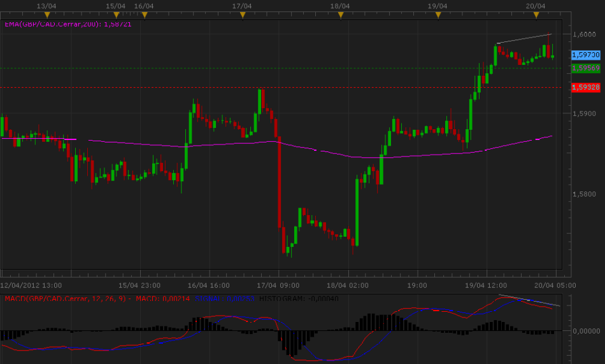The image size is (605, 364).
Task: Click the magenta EMA 200 line on chart
Action: click(223, 144)
